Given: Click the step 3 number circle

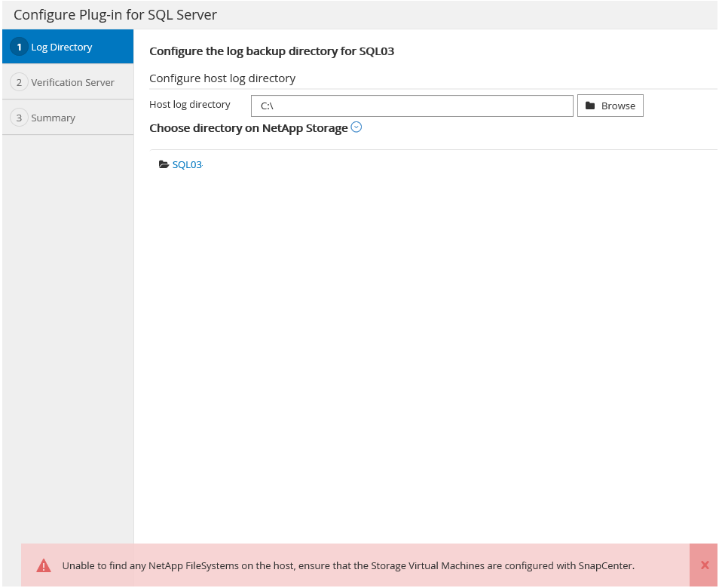Looking at the screenshot, I should pos(19,118).
